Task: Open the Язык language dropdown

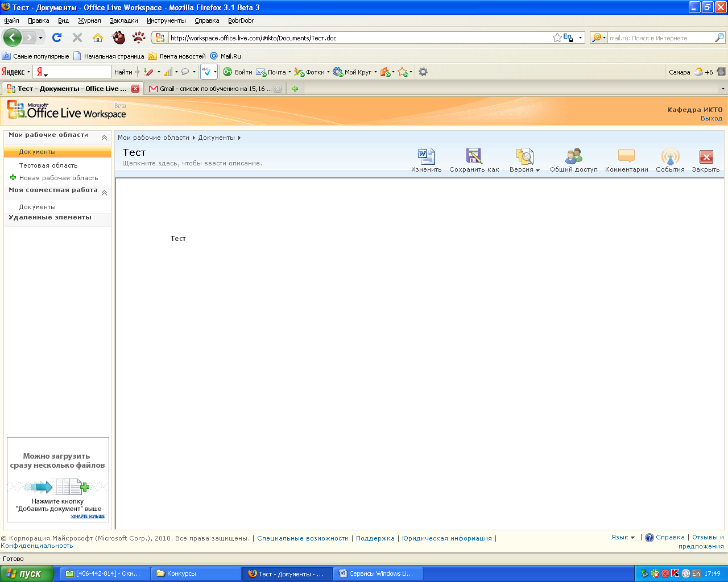Action: 623,537
